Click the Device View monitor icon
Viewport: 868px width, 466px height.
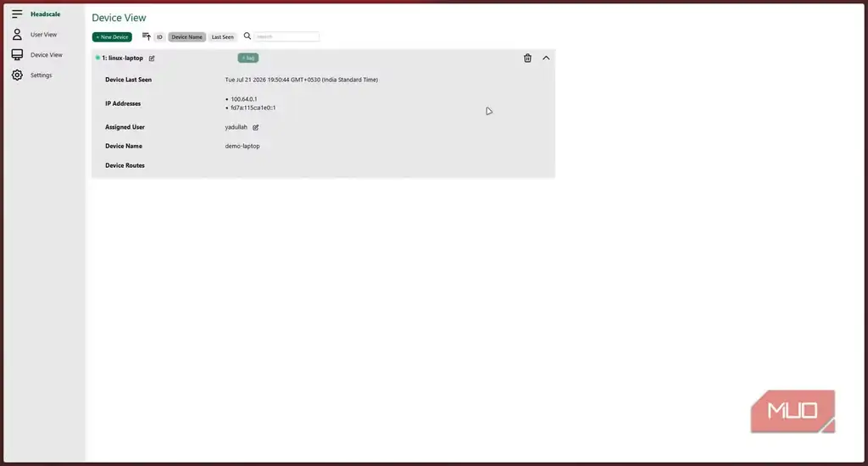[x=17, y=55]
